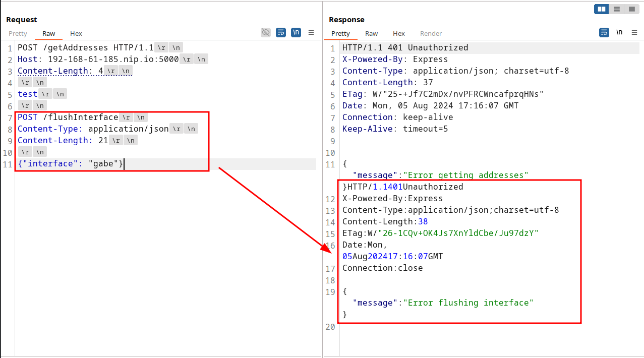Click the {"interface": "gabe"} JSON body
This screenshot has width=644, height=358.
click(x=71, y=163)
